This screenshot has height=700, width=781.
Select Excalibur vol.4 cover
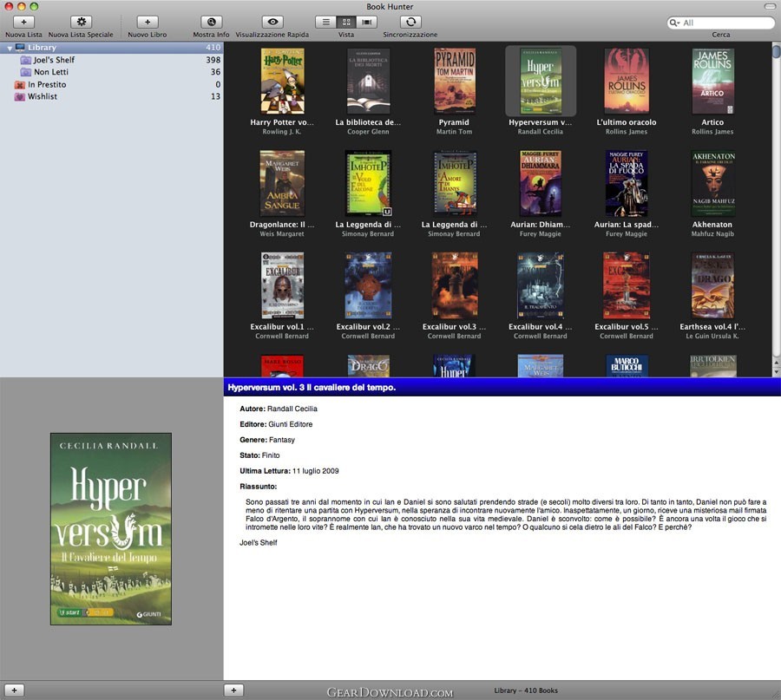[541, 285]
